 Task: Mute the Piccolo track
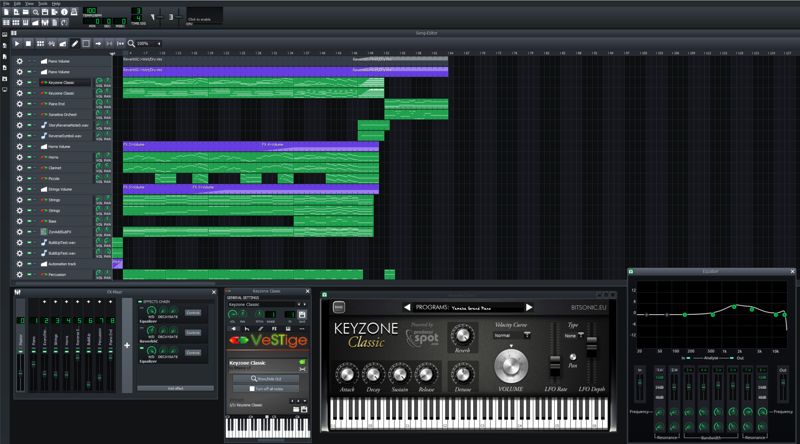pos(29,179)
